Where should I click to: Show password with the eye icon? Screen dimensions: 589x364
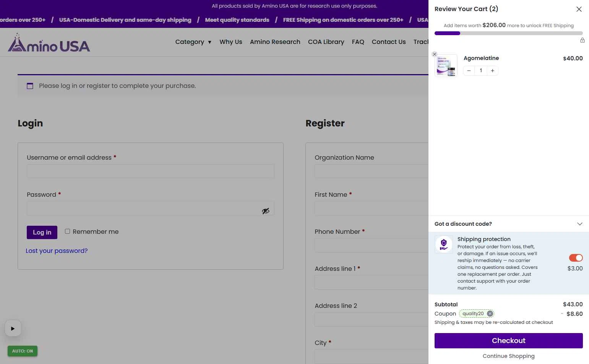tap(266, 211)
